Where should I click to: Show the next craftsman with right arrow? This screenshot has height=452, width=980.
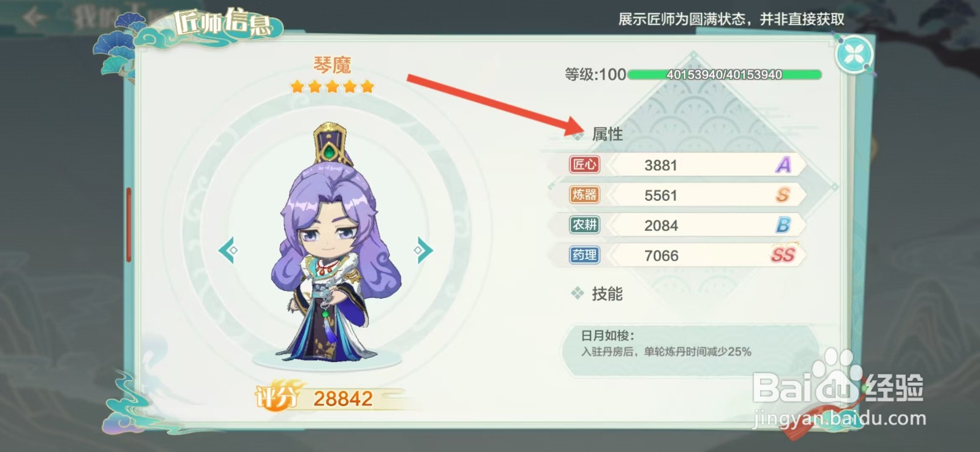click(423, 250)
